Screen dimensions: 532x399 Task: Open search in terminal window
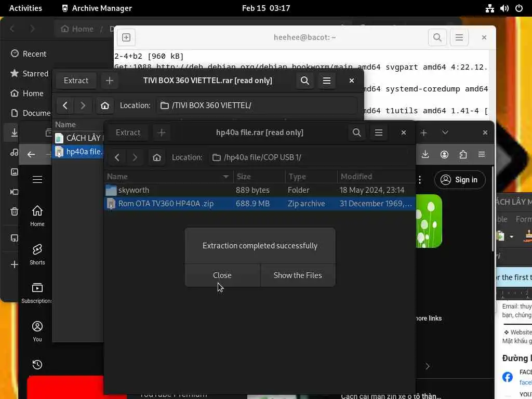(437, 37)
